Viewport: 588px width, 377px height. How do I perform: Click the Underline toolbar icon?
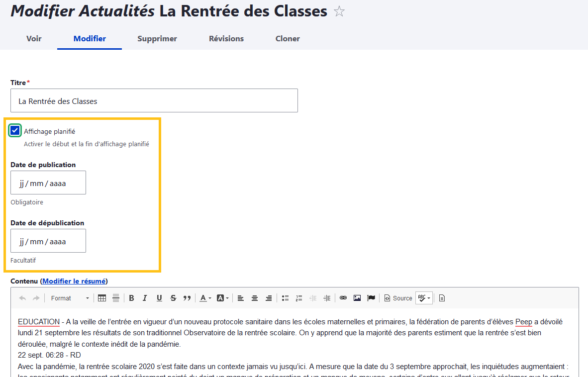pyautogui.click(x=159, y=298)
